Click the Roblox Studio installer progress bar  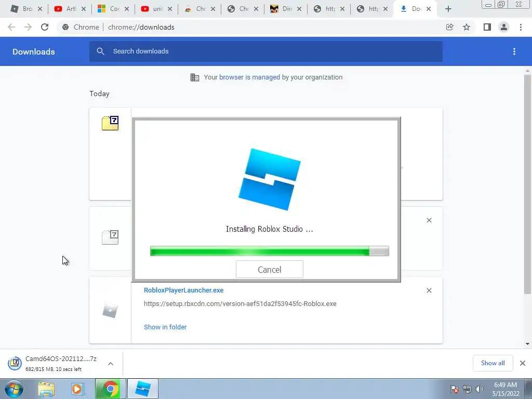270,251
